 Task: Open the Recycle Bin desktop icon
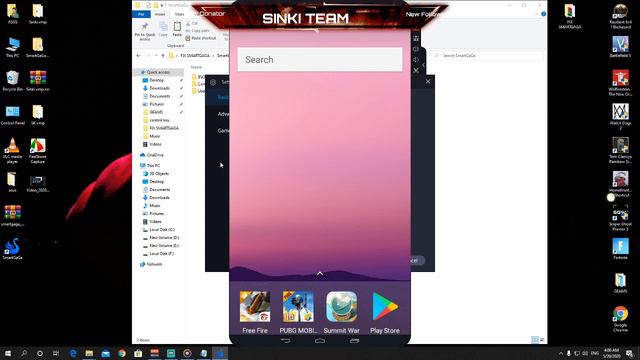tap(13, 81)
